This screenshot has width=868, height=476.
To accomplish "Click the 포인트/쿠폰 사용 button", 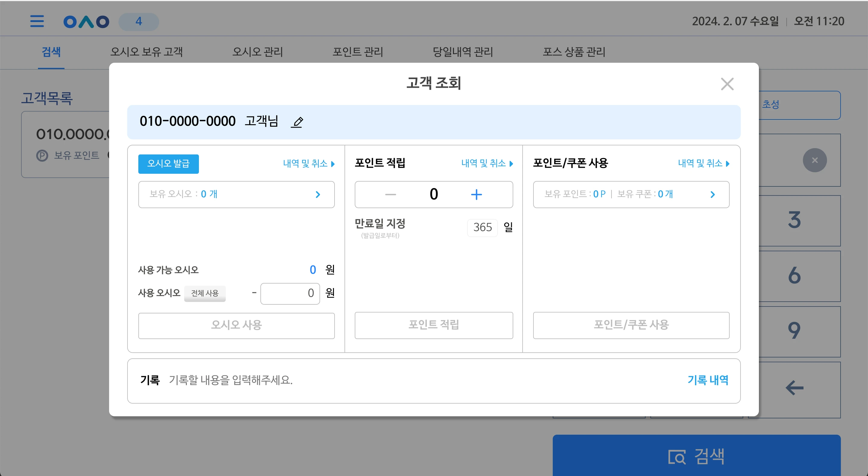I will coord(631,325).
